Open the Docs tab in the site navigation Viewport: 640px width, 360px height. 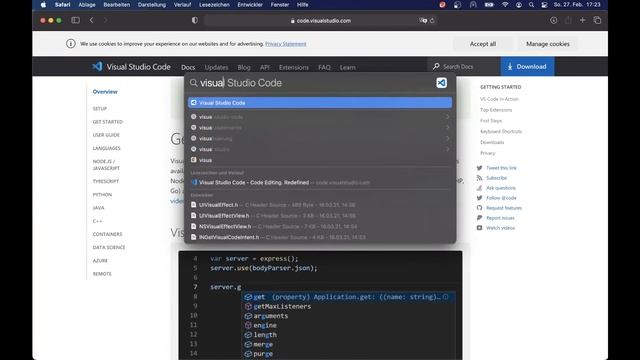(x=188, y=67)
